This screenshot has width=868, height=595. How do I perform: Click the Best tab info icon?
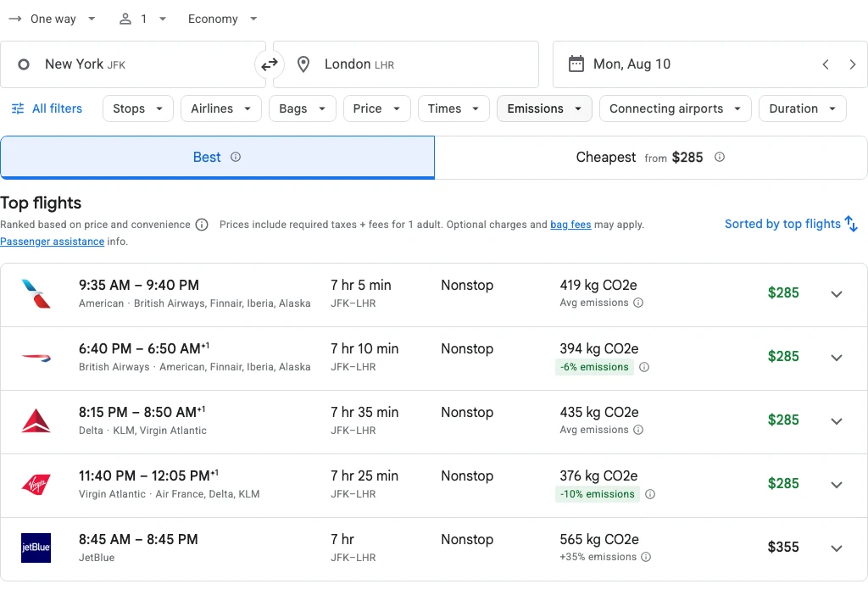[236, 157]
